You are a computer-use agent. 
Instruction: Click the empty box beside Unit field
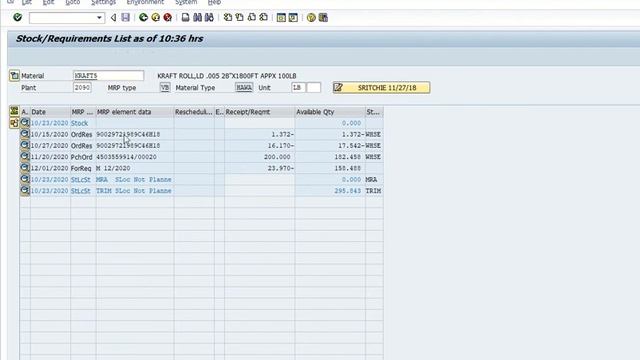pos(313,87)
